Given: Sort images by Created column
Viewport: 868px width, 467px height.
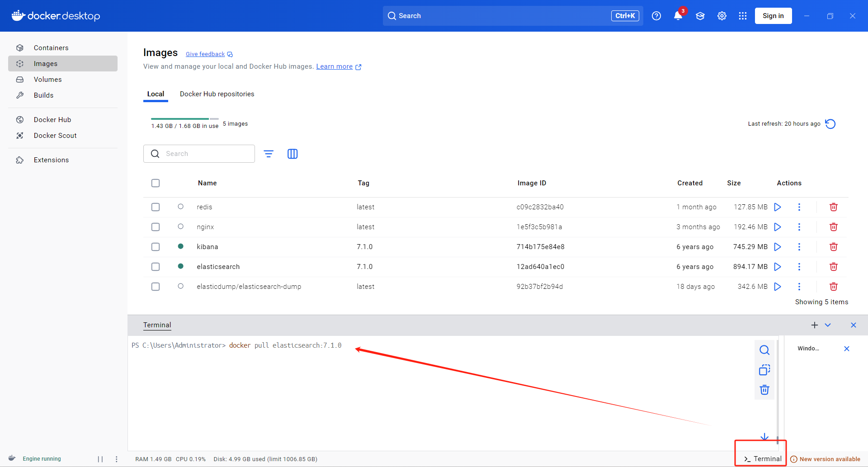Looking at the screenshot, I should (x=690, y=183).
